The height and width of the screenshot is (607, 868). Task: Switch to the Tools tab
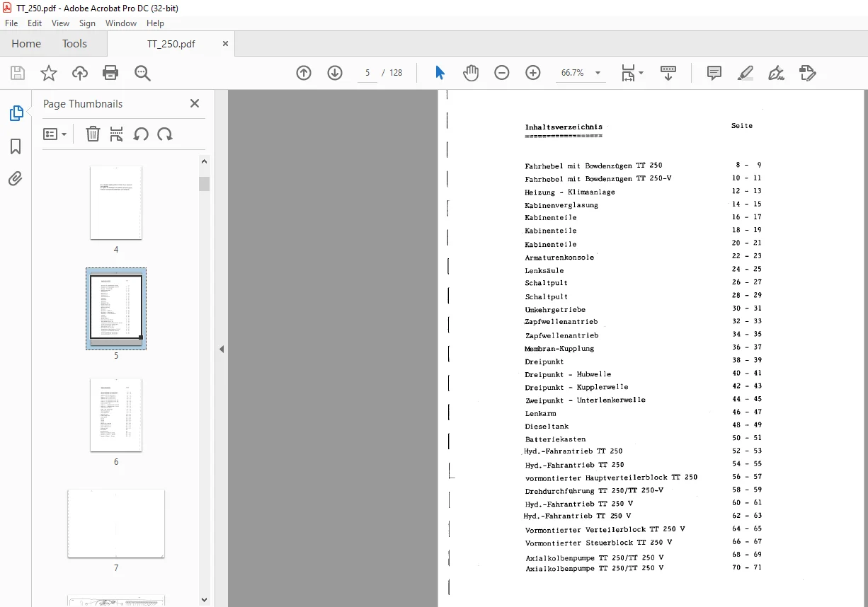tap(74, 43)
